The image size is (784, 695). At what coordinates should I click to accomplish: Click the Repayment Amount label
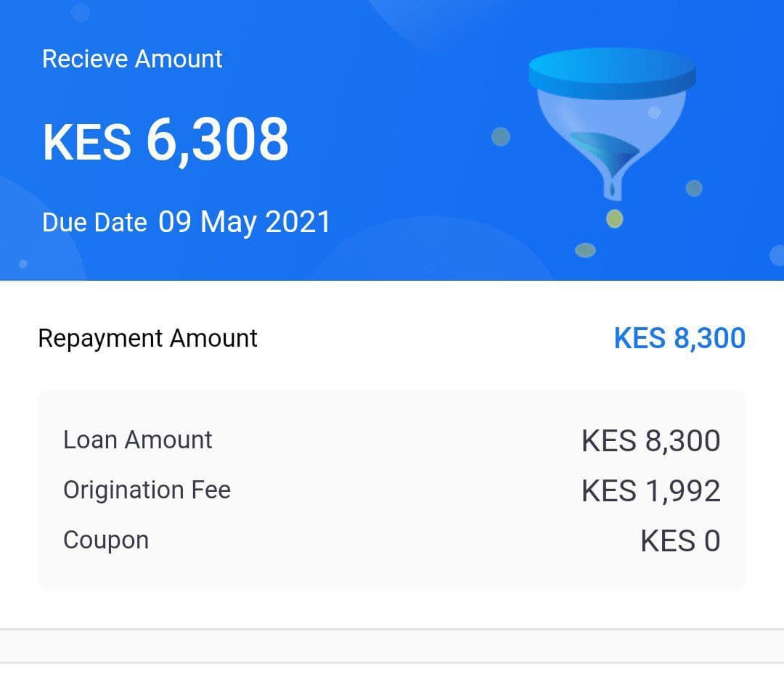coord(147,338)
